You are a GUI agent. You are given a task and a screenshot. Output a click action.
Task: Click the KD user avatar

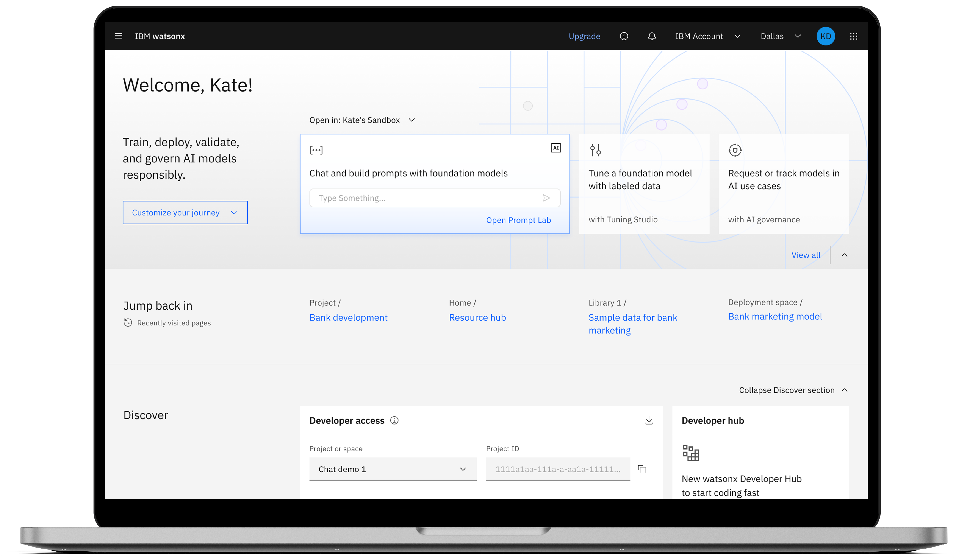click(825, 36)
